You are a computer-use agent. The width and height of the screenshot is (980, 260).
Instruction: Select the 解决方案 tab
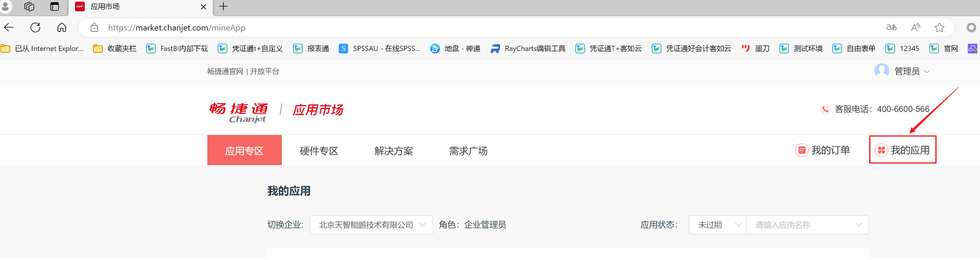click(394, 151)
